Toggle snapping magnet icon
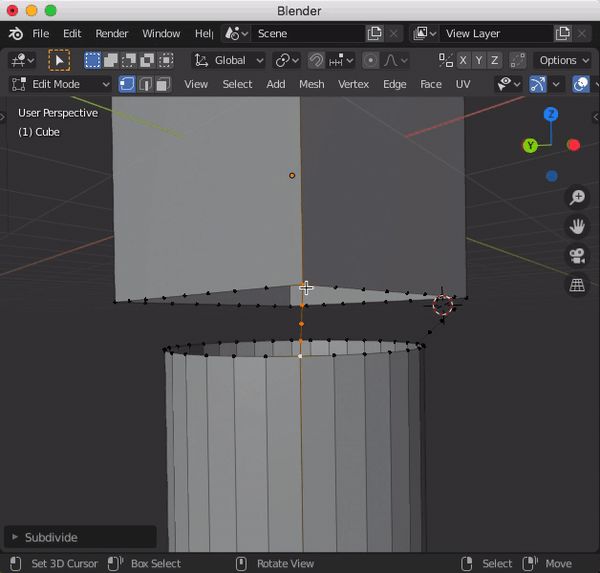 coord(316,60)
